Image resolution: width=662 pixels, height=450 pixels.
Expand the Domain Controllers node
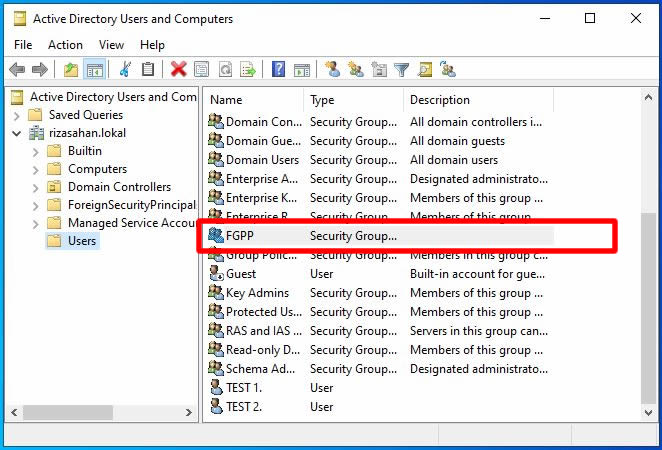(x=35, y=188)
